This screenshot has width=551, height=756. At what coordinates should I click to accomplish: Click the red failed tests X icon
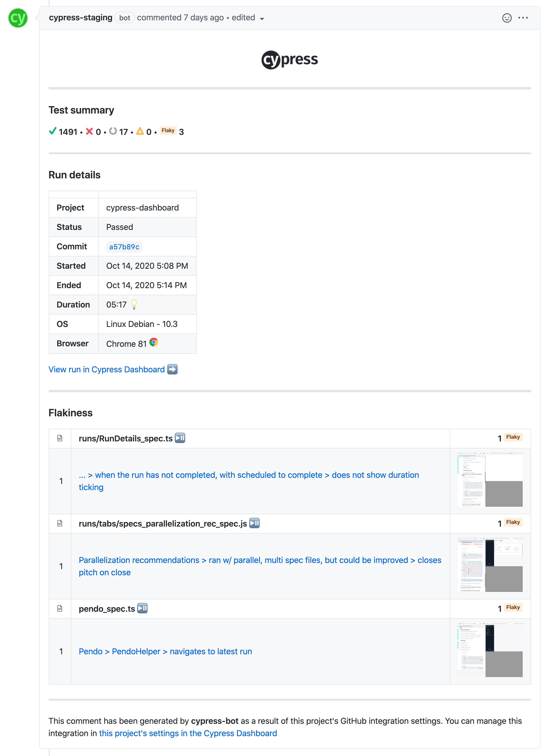coord(89,131)
